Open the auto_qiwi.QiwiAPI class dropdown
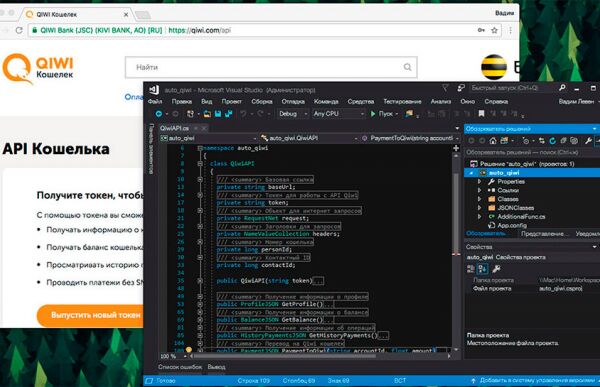 pyautogui.click(x=309, y=138)
